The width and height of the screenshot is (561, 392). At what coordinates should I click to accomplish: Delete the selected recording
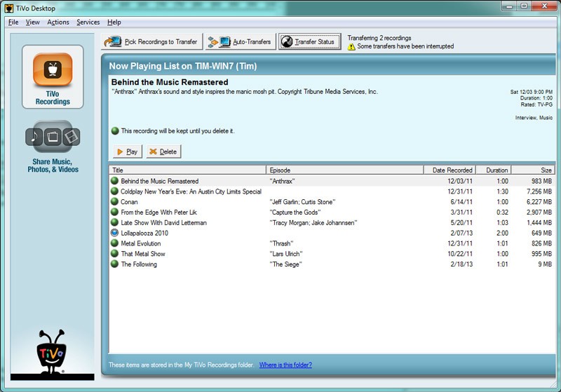[163, 151]
